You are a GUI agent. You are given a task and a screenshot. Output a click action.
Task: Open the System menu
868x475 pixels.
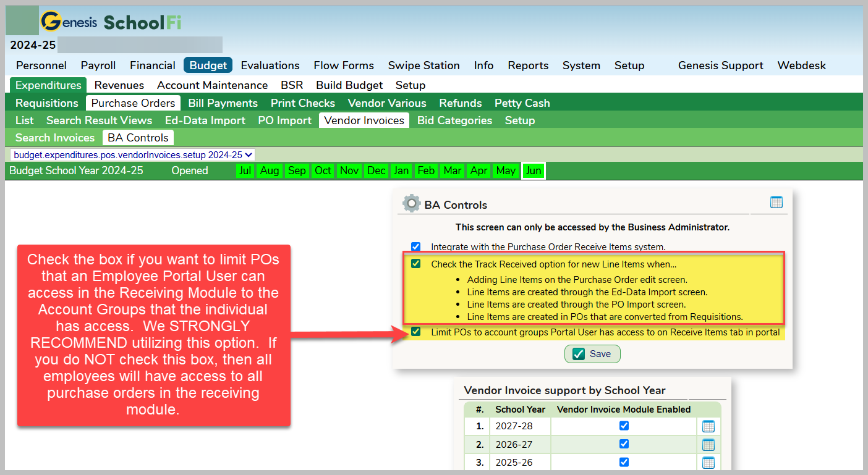point(581,65)
